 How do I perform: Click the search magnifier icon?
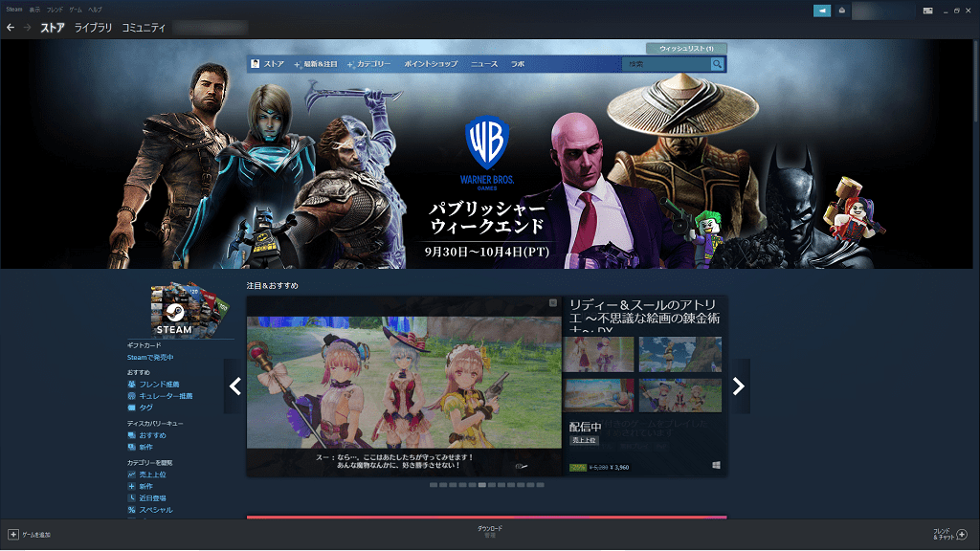(x=718, y=64)
